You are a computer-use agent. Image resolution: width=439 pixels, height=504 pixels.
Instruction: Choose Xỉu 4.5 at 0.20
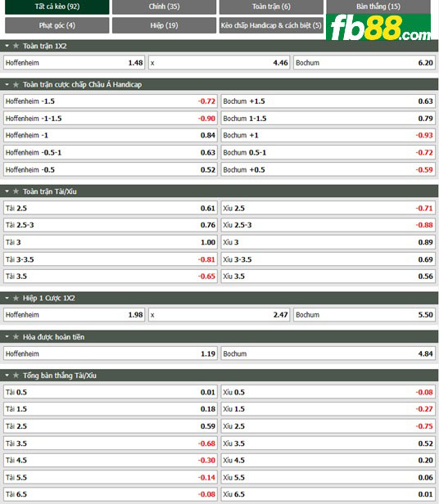[328, 461]
